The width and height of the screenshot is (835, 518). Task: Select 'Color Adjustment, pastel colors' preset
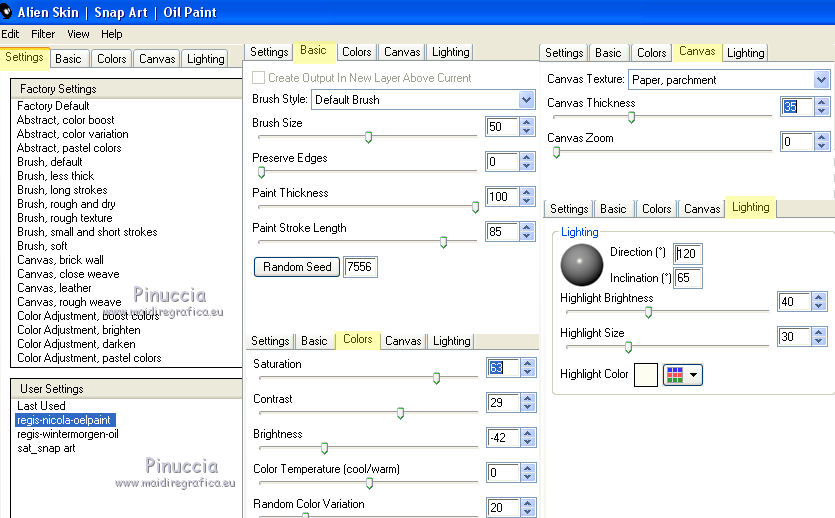tap(89, 358)
